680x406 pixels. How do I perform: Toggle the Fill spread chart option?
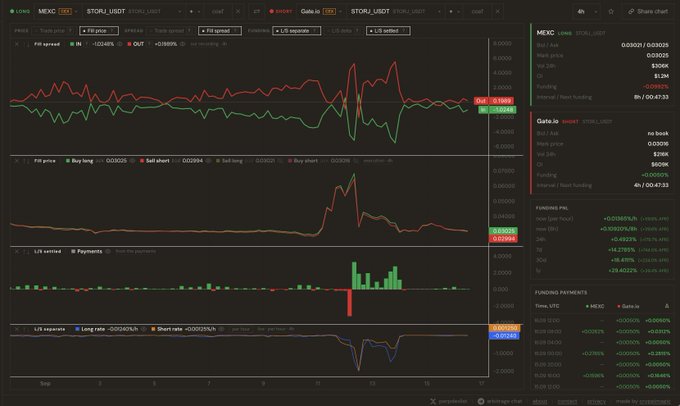220,31
